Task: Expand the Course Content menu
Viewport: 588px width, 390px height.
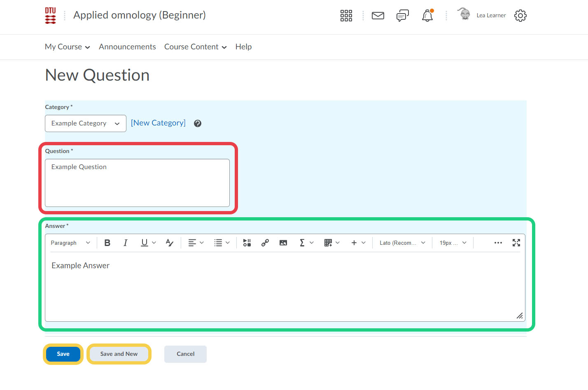Action: tap(195, 47)
